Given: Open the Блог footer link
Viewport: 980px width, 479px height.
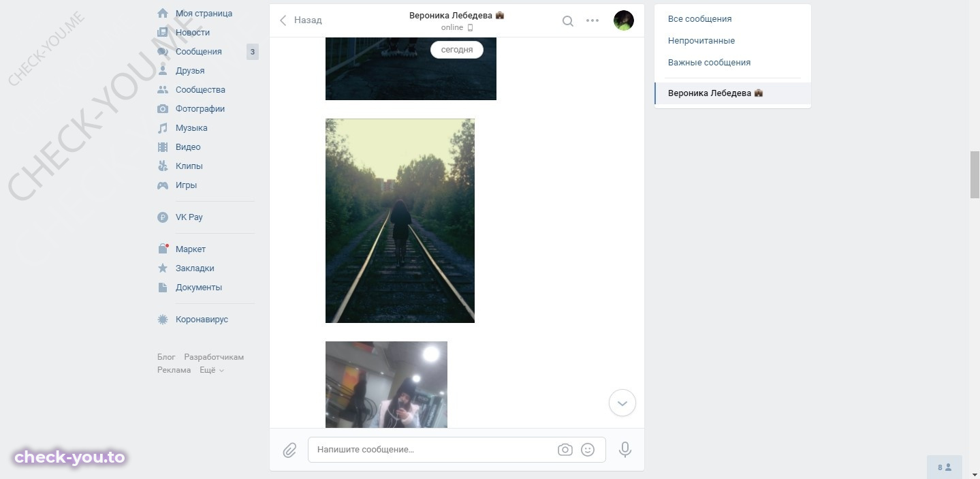Looking at the screenshot, I should [166, 357].
